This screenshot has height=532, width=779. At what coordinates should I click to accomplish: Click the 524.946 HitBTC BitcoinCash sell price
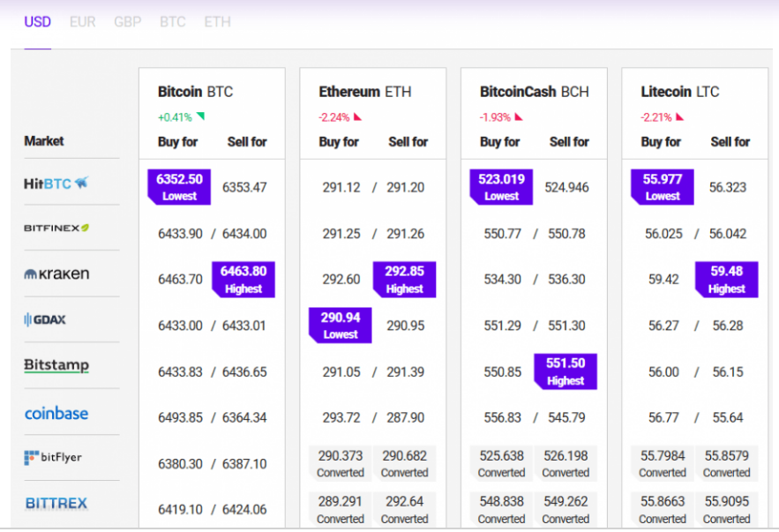567,187
